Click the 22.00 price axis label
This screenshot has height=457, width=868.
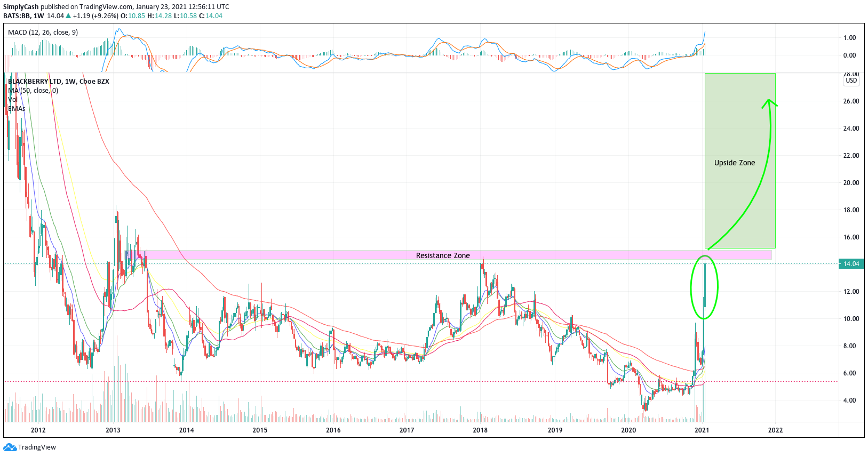[x=851, y=156]
